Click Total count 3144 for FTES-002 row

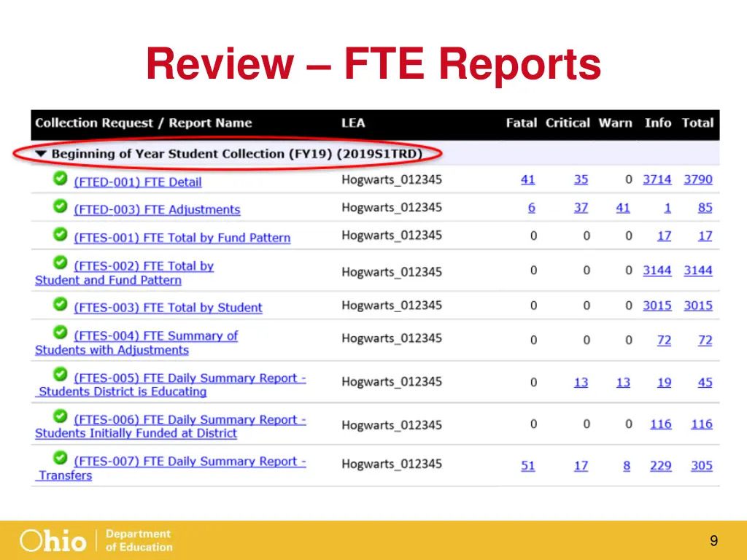coord(698,271)
